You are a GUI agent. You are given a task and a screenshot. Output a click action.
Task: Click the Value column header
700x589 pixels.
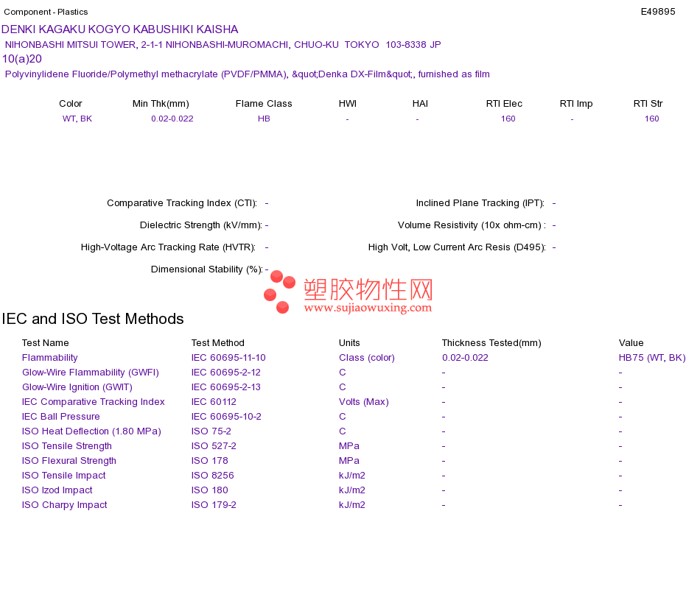coord(631,343)
